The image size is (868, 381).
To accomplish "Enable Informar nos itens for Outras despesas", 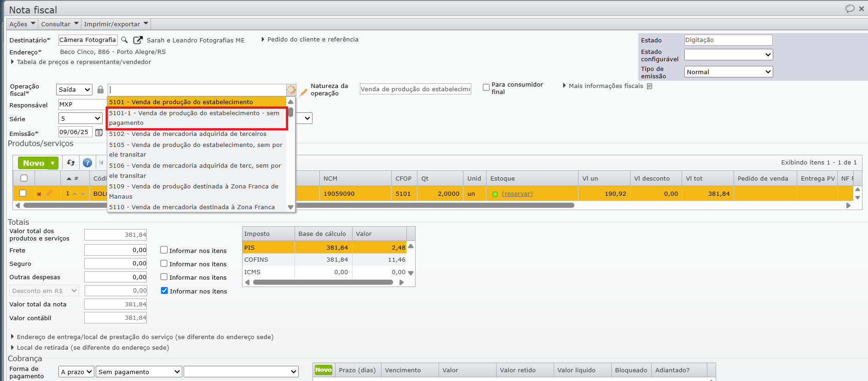I will click(x=164, y=277).
